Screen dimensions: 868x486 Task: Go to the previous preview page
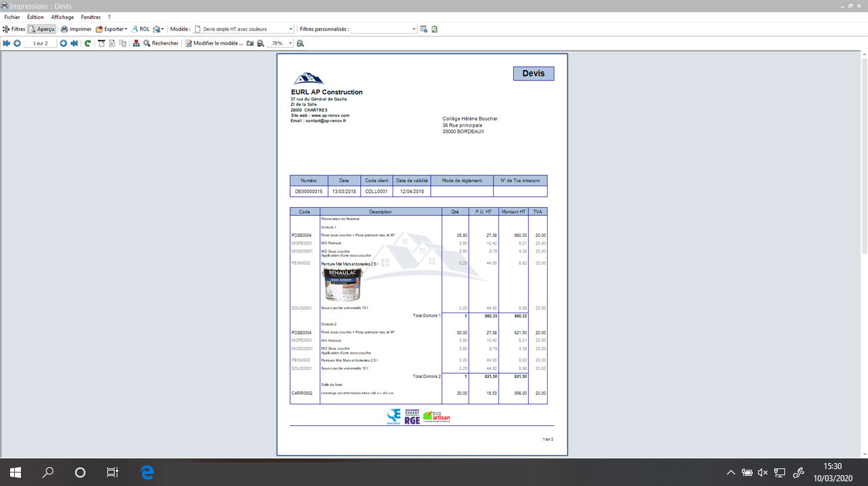[17, 43]
